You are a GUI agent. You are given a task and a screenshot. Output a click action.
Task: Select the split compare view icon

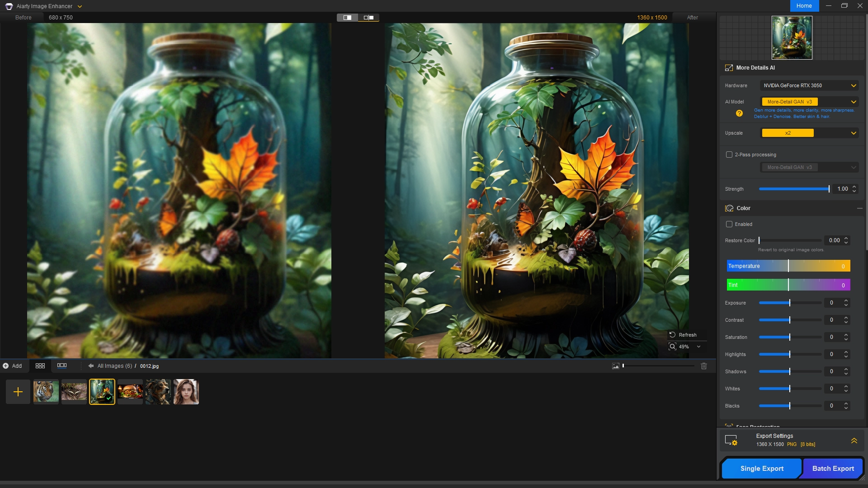pyautogui.click(x=347, y=18)
